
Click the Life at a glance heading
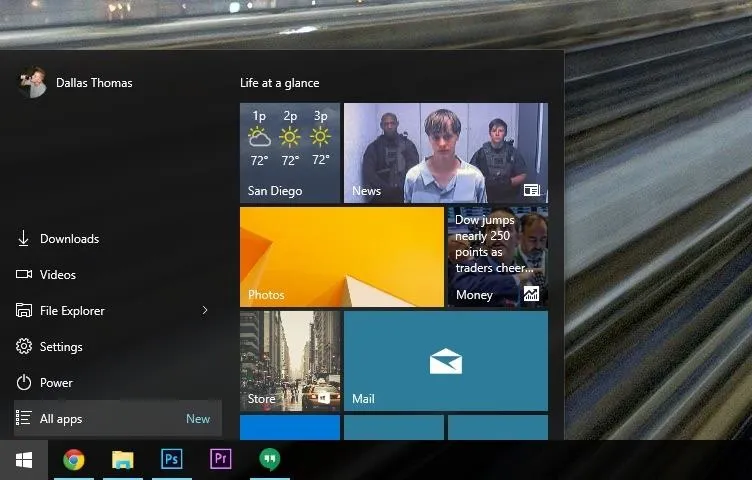280,83
